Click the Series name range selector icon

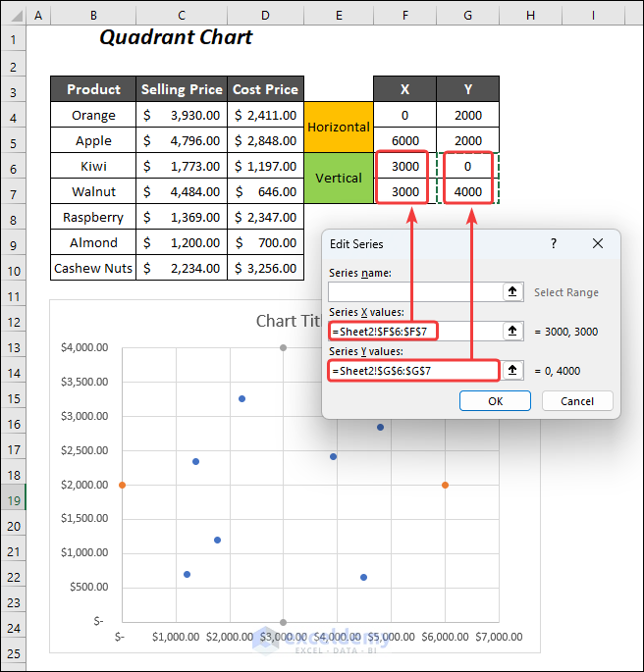click(512, 292)
